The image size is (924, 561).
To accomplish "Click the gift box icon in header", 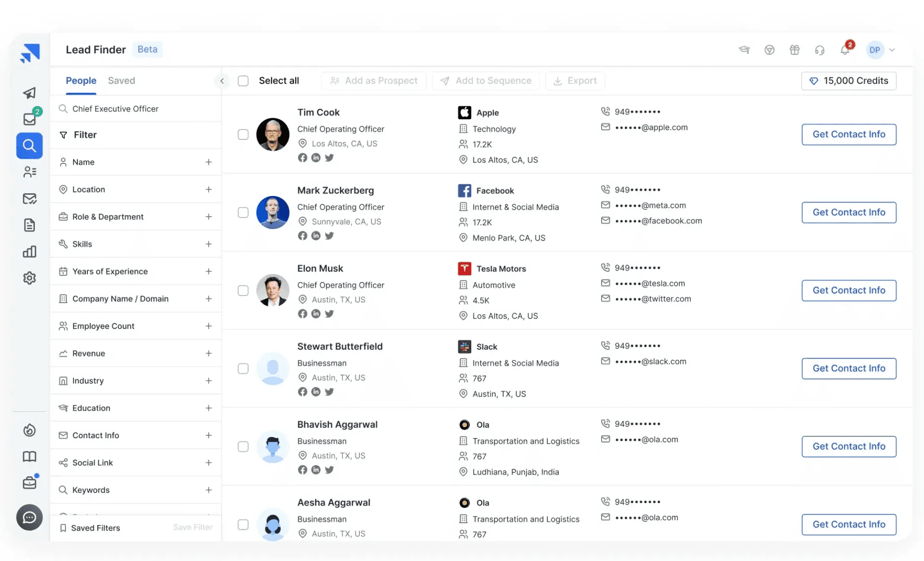I will pyautogui.click(x=794, y=50).
